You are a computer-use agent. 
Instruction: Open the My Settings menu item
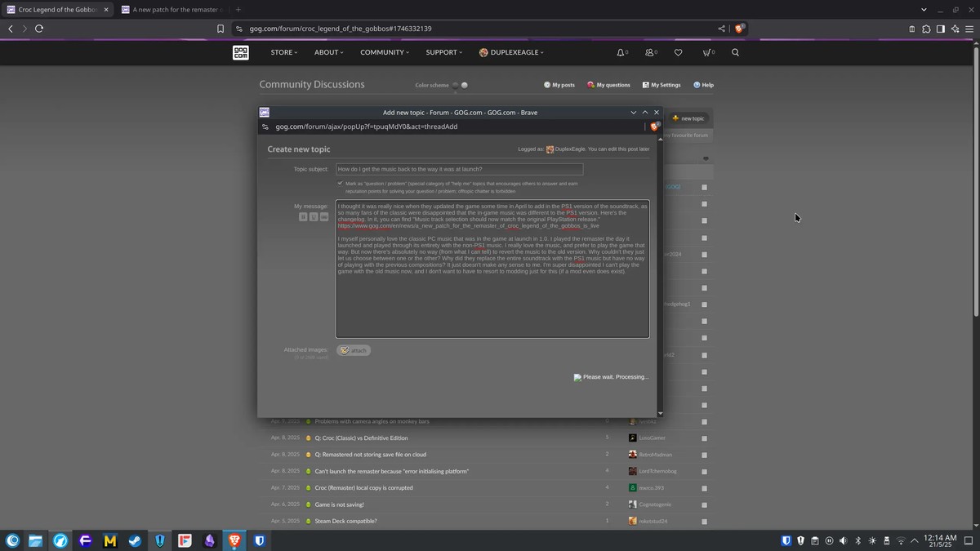tap(661, 85)
